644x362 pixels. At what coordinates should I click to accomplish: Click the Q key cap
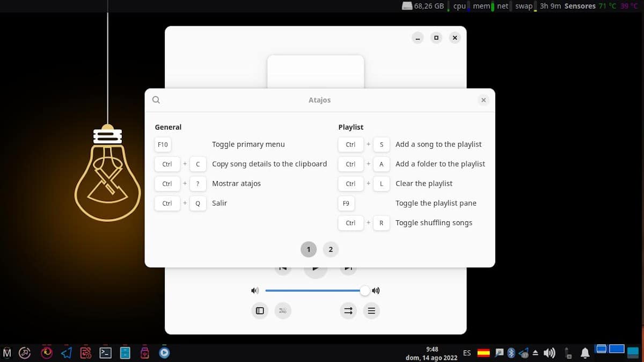pos(198,203)
